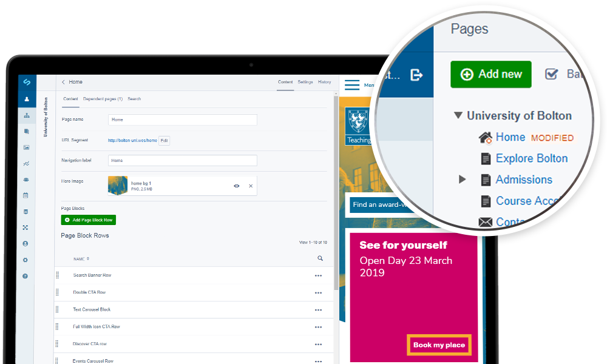Open the Home page in the Pages tree
This screenshot has height=364, width=607.
point(510,137)
